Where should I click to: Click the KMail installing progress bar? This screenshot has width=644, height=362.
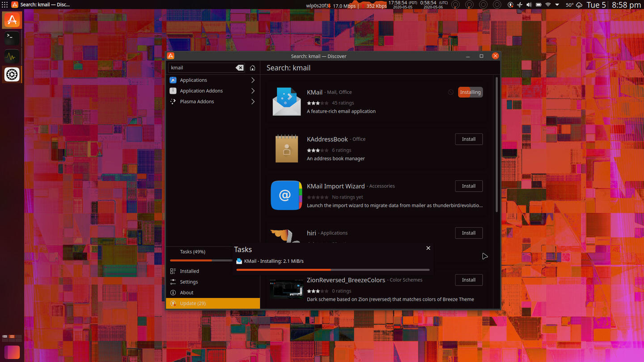(333, 270)
